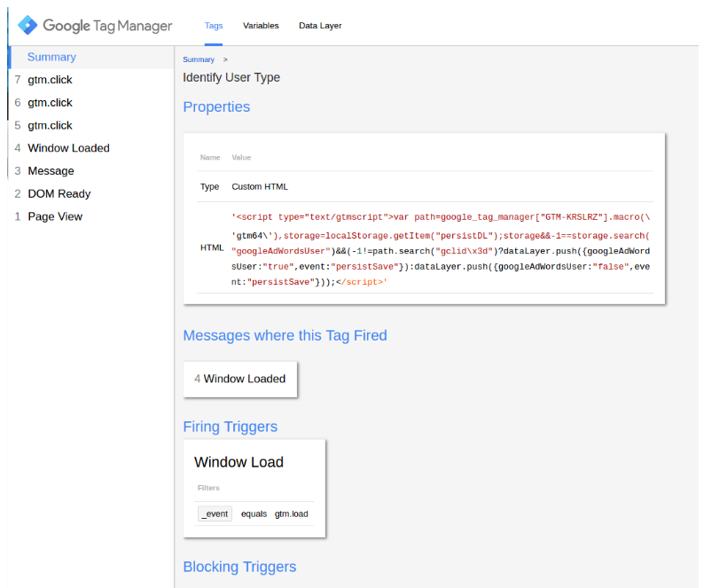Click the _event filter chip
This screenshot has width=704, height=588.
pyautogui.click(x=215, y=514)
